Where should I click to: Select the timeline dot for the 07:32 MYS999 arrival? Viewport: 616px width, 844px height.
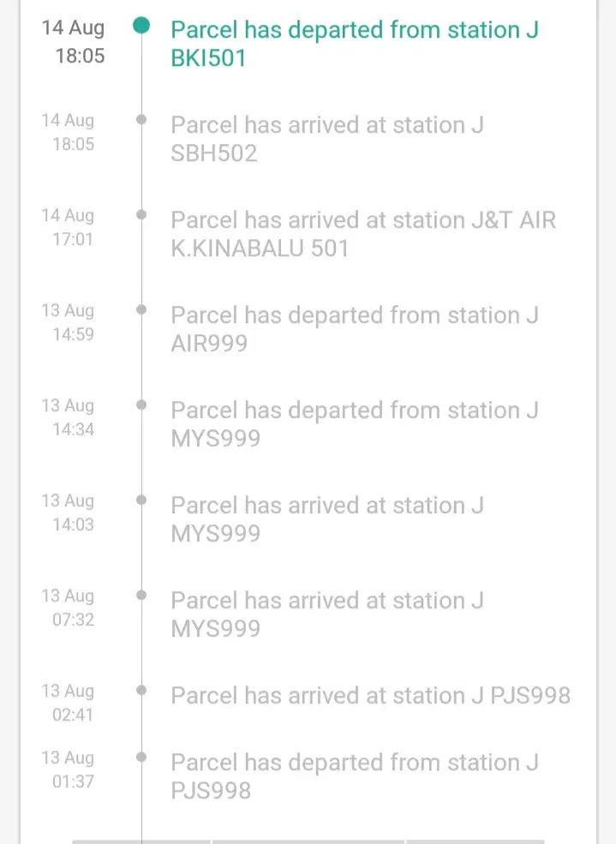tap(141, 595)
